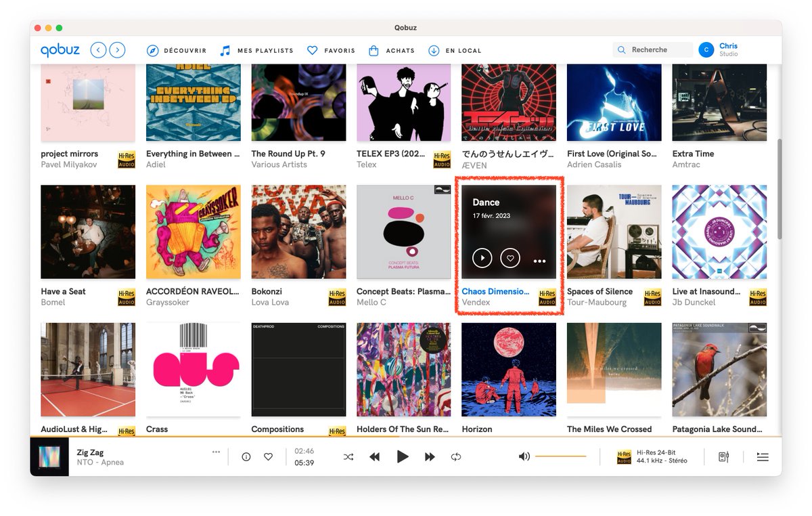Open the project mirrors album cover

click(88, 103)
